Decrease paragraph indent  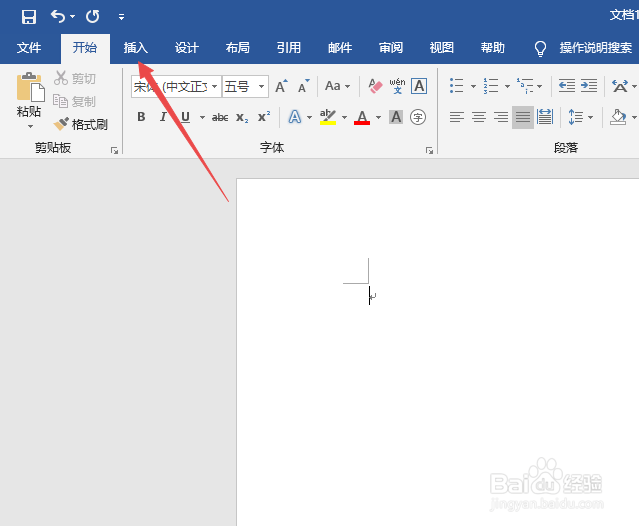pyautogui.click(x=566, y=86)
